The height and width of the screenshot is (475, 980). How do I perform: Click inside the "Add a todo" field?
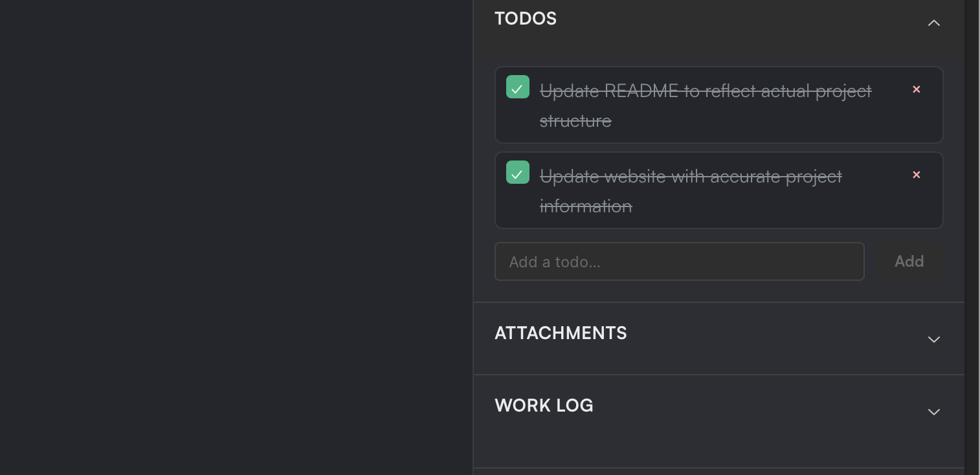pyautogui.click(x=680, y=261)
